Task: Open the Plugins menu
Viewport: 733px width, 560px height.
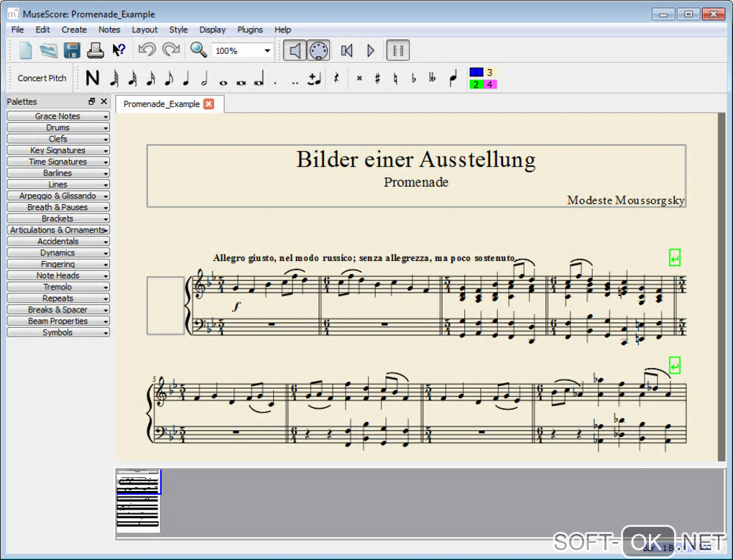Action: (249, 29)
